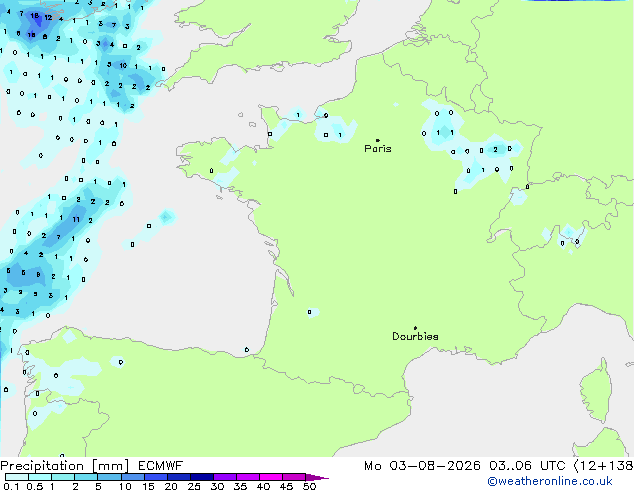634x490 pixels.
Task: Click the Dourbies city marker dot
Action: (415, 328)
